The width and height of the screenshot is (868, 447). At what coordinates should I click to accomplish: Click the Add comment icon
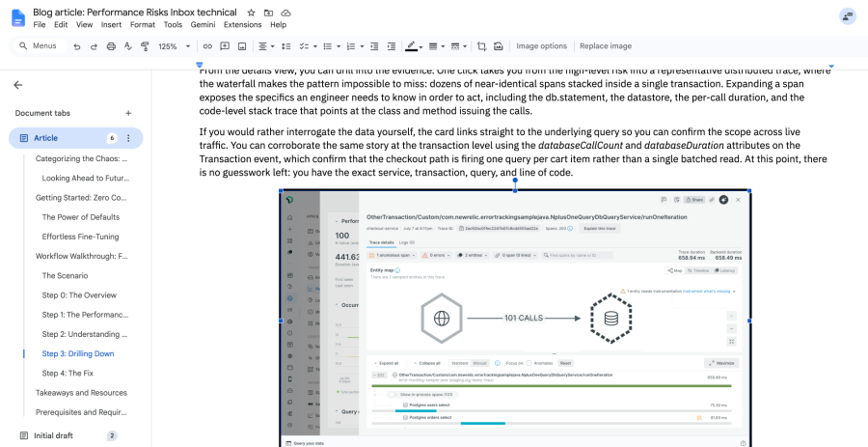tap(225, 46)
